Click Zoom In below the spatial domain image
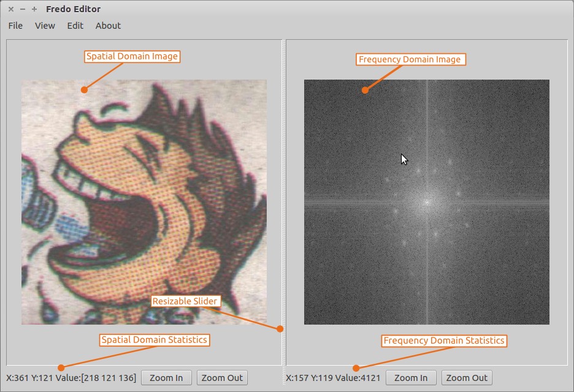 point(166,377)
